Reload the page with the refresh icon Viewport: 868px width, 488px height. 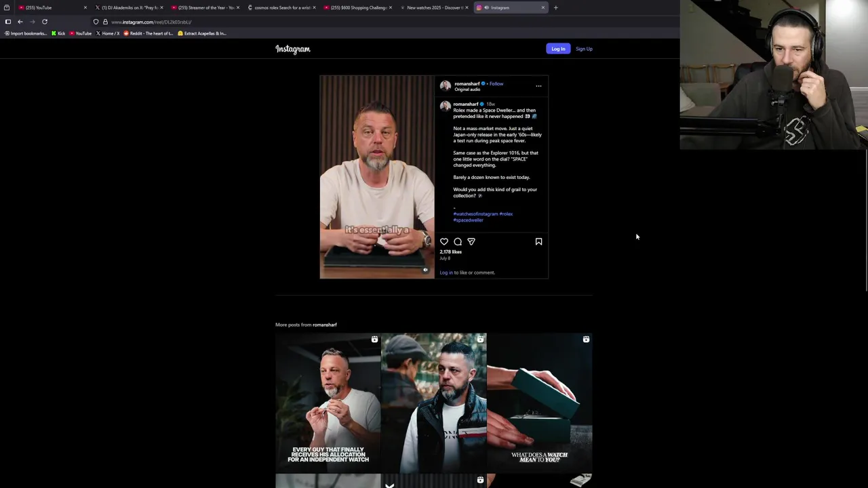(x=45, y=22)
